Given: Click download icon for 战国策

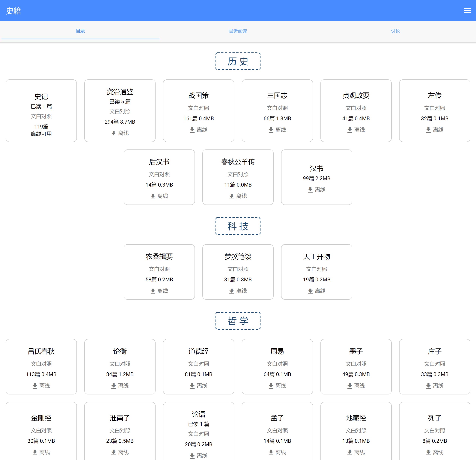Looking at the screenshot, I should [192, 130].
